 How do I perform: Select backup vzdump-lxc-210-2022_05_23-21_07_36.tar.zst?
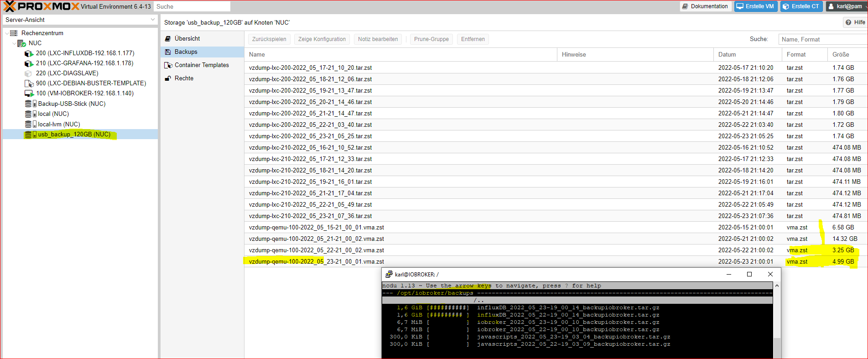click(x=556, y=216)
